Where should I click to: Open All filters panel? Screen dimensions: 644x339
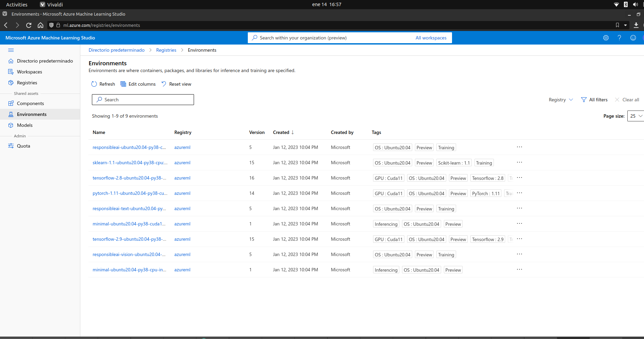594,100
